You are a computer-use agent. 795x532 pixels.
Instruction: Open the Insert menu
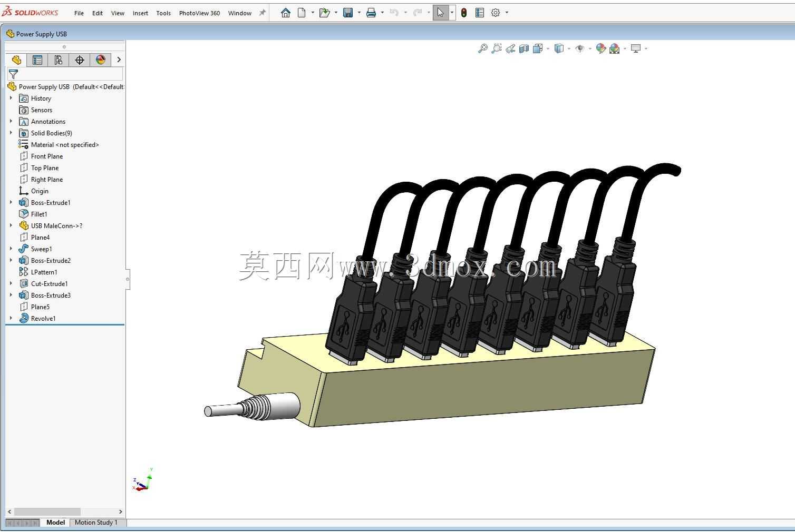point(140,13)
